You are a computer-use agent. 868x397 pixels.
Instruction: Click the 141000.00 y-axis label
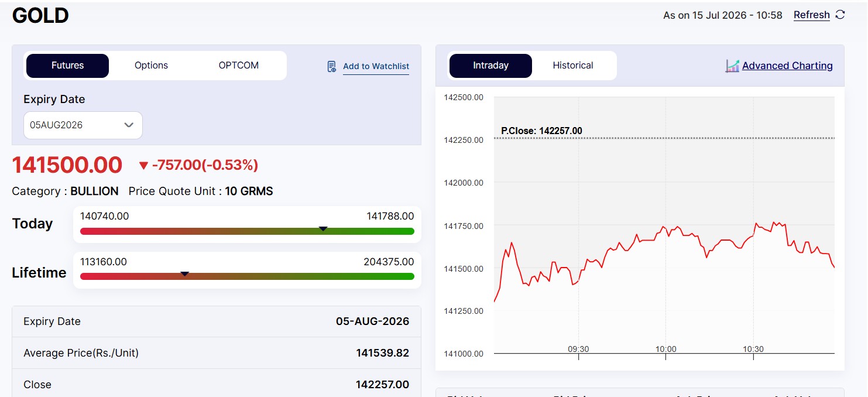(464, 354)
